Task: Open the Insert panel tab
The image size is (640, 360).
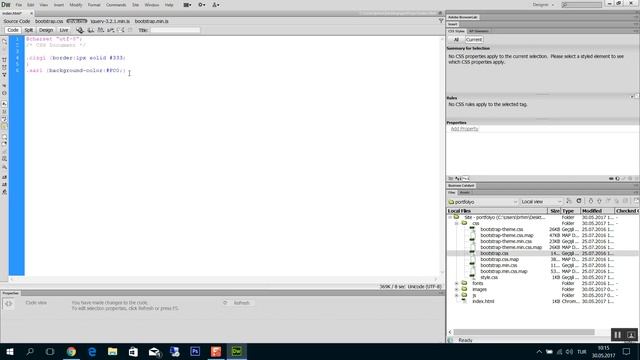Action: click(453, 24)
